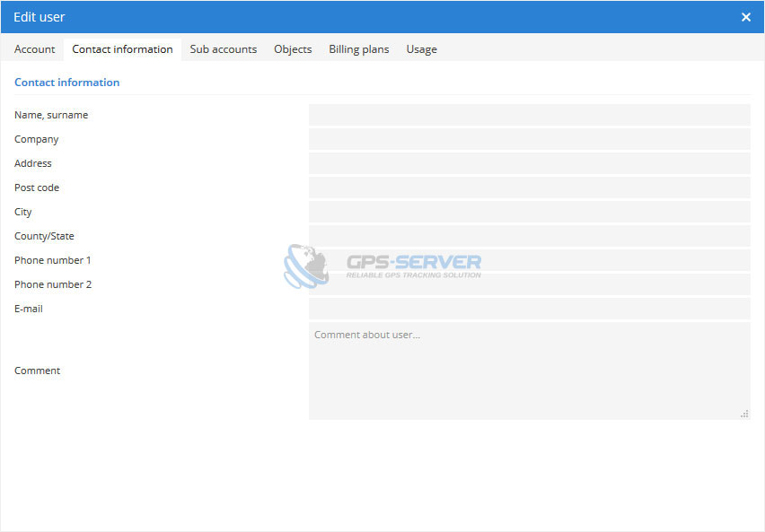Go to the Objects tab
The width and height of the screenshot is (765, 532).
point(293,49)
